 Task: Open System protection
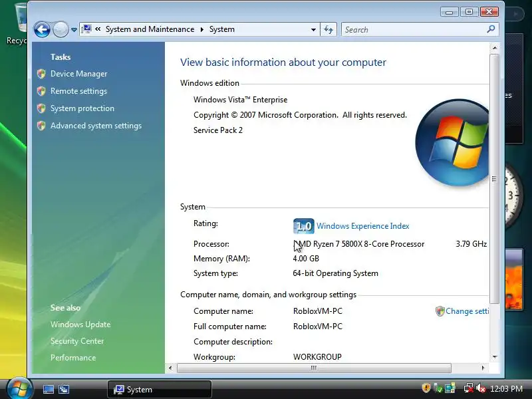click(82, 108)
